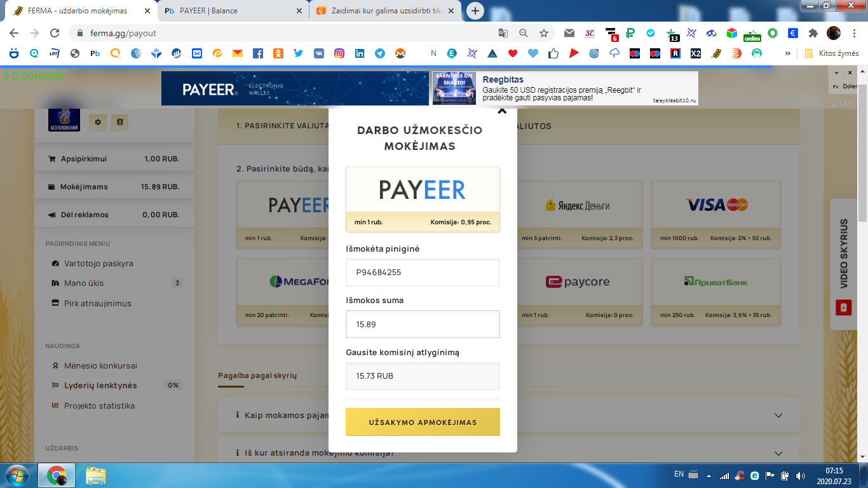This screenshot has height=488, width=868.
Task: Click the 15.73 RUB received amount field
Action: click(423, 376)
